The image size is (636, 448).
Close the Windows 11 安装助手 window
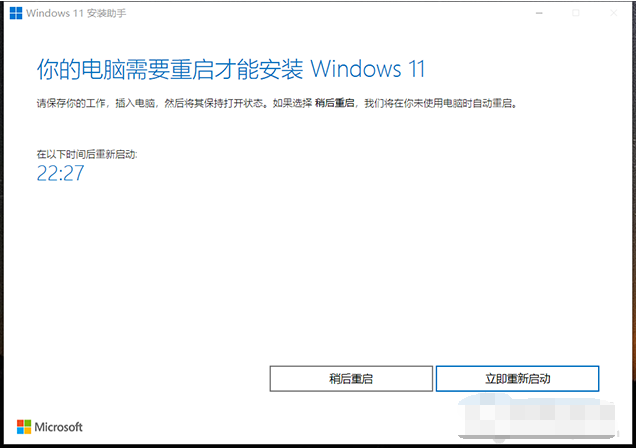pos(614,13)
